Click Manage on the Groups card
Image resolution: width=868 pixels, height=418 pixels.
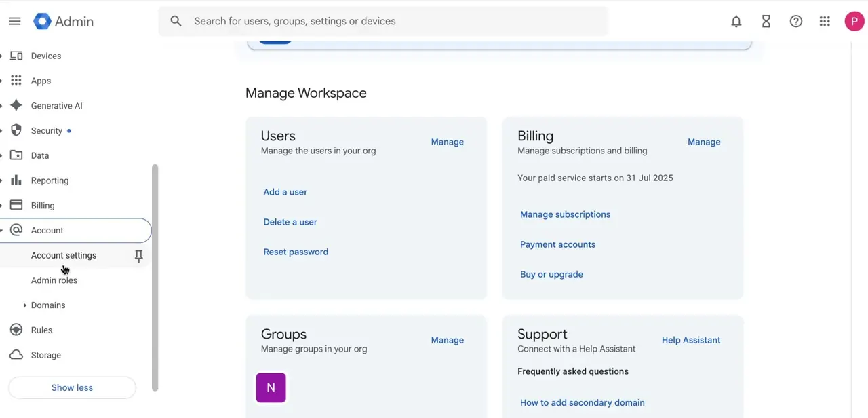[448, 340]
